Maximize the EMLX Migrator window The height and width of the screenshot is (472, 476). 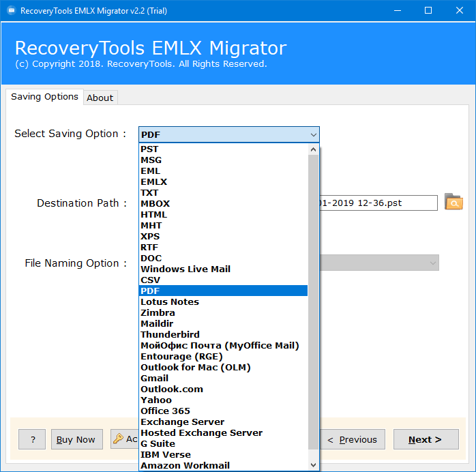(428, 11)
